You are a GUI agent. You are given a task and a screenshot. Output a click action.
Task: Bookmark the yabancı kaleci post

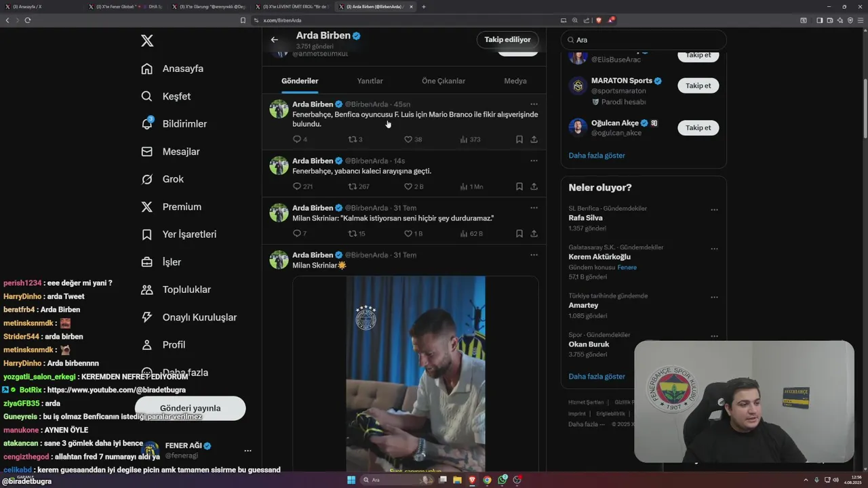coord(519,186)
